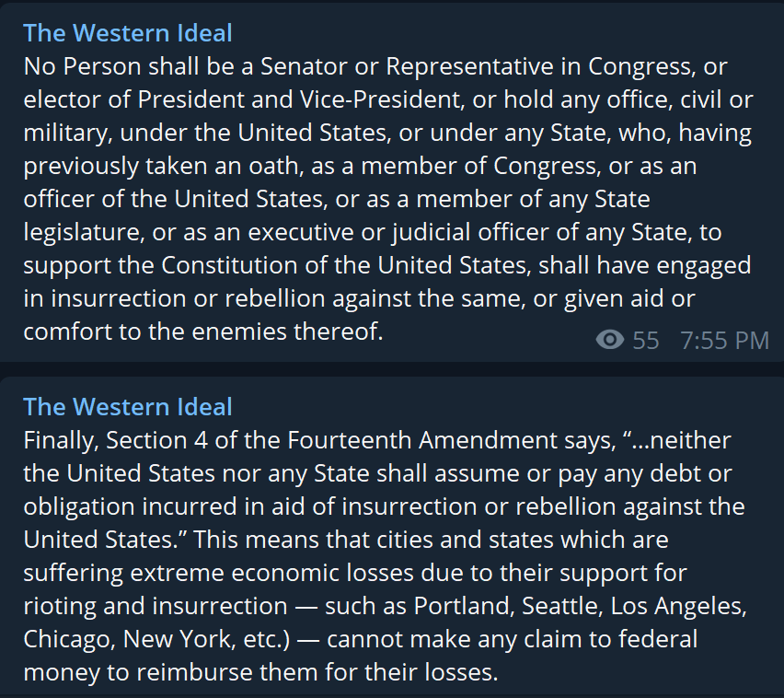Click the word 'Constitution' in first message
Image resolution: width=784 pixels, height=698 pixels.
(229, 265)
